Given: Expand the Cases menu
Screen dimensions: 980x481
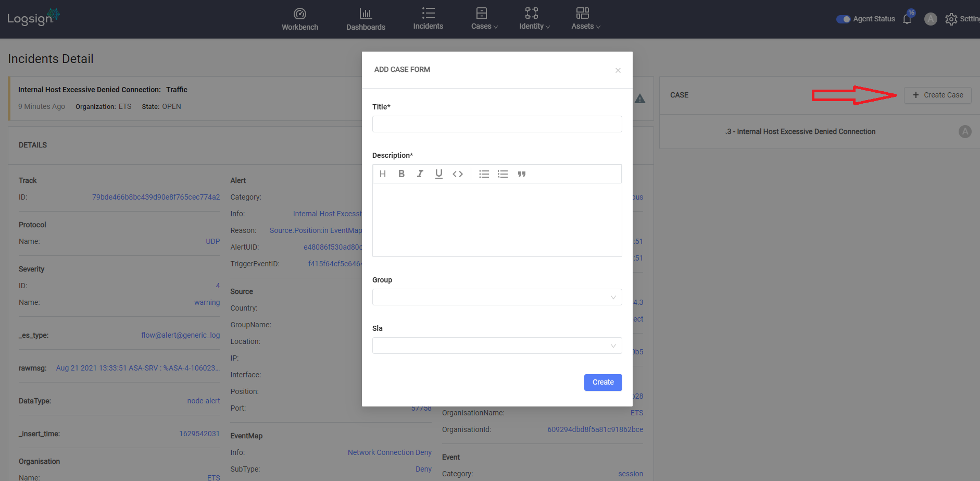Looking at the screenshot, I should point(484,19).
